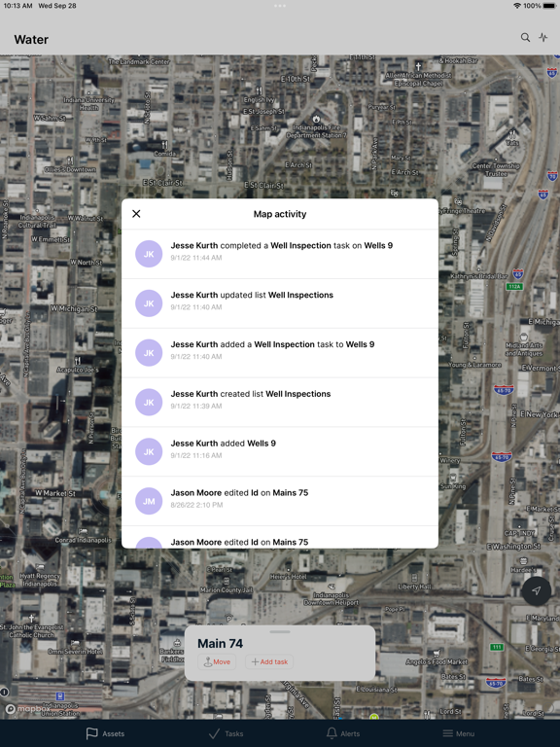560x747 pixels.
Task: Tap the battery status icon
Action: (x=549, y=6)
